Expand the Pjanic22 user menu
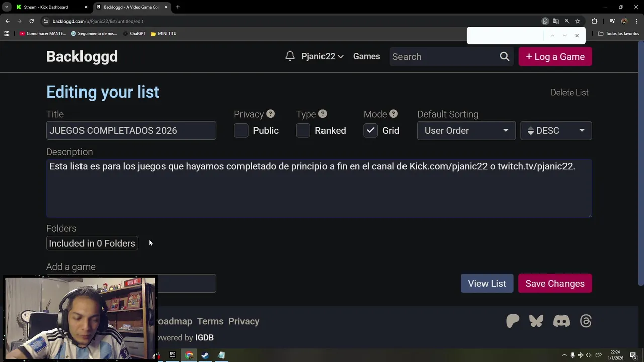 (322, 56)
